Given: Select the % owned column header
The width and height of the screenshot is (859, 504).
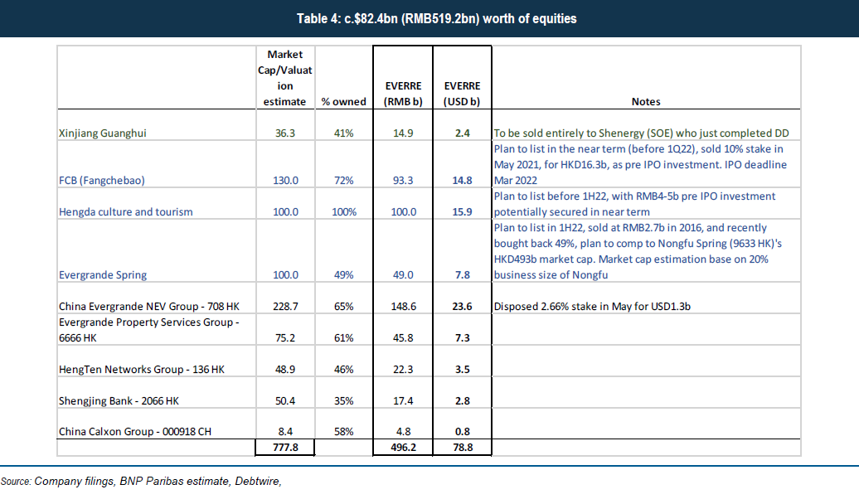Looking at the screenshot, I should pyautogui.click(x=343, y=102).
